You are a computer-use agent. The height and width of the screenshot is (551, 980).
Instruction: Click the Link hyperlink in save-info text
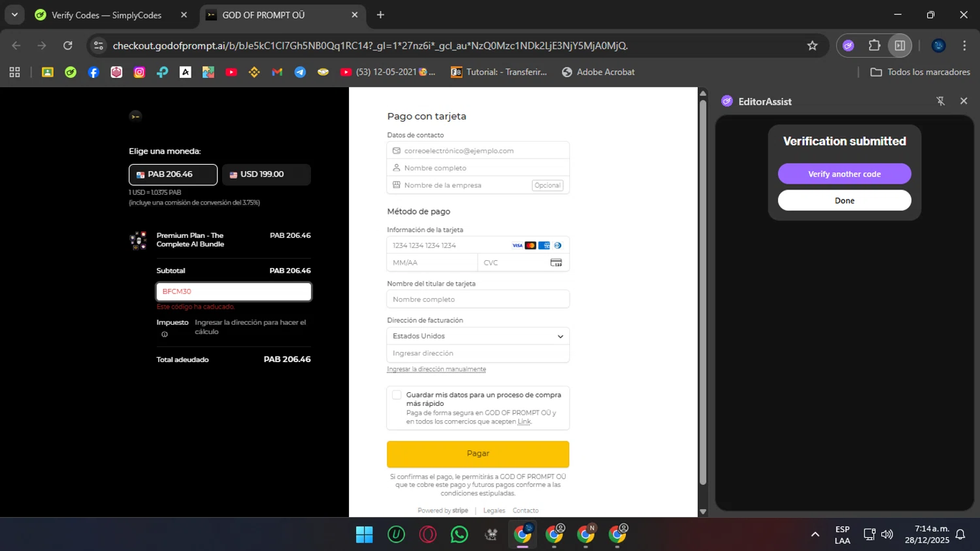coord(524,422)
